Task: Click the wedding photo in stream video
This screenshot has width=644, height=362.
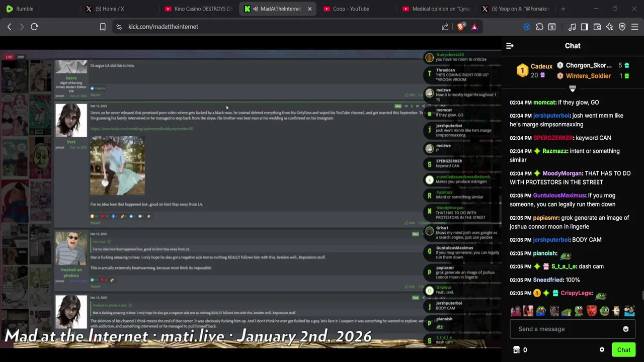Action: pos(117,165)
